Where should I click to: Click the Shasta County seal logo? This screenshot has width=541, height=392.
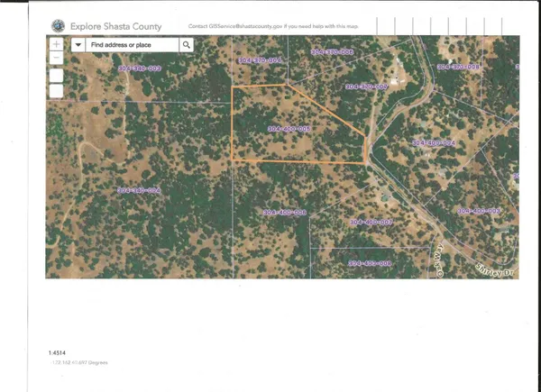[x=59, y=27]
